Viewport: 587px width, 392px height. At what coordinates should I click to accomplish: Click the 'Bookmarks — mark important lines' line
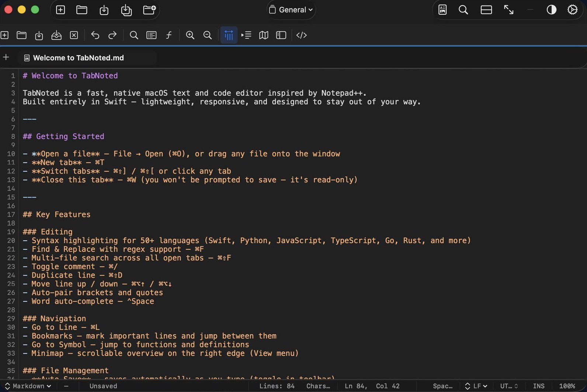pyautogui.click(x=149, y=336)
